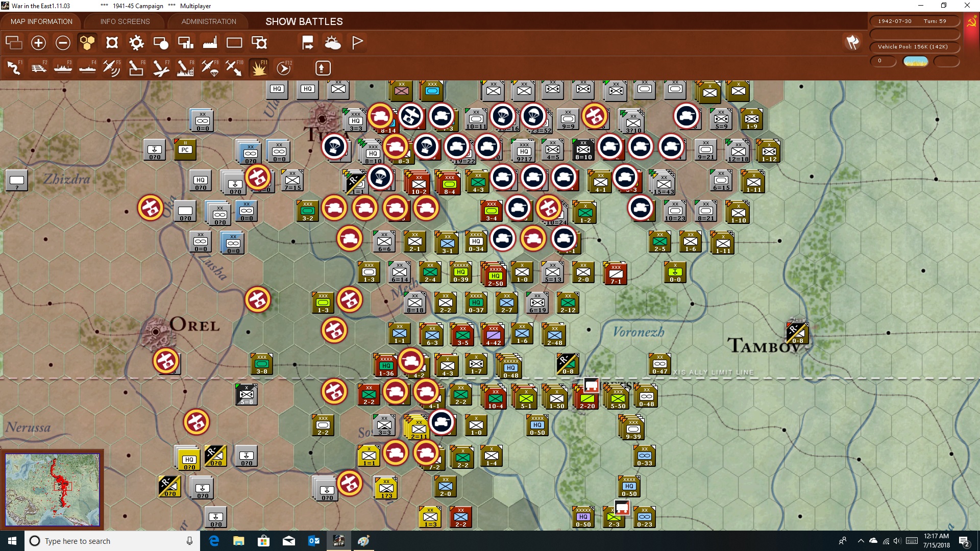
Task: Open the Windows notification center
Action: click(964, 541)
